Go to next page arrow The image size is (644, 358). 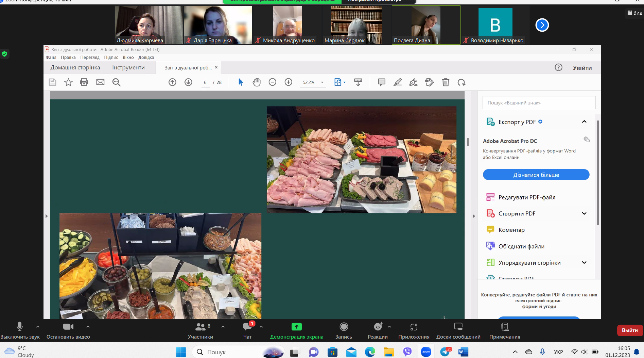tap(188, 82)
